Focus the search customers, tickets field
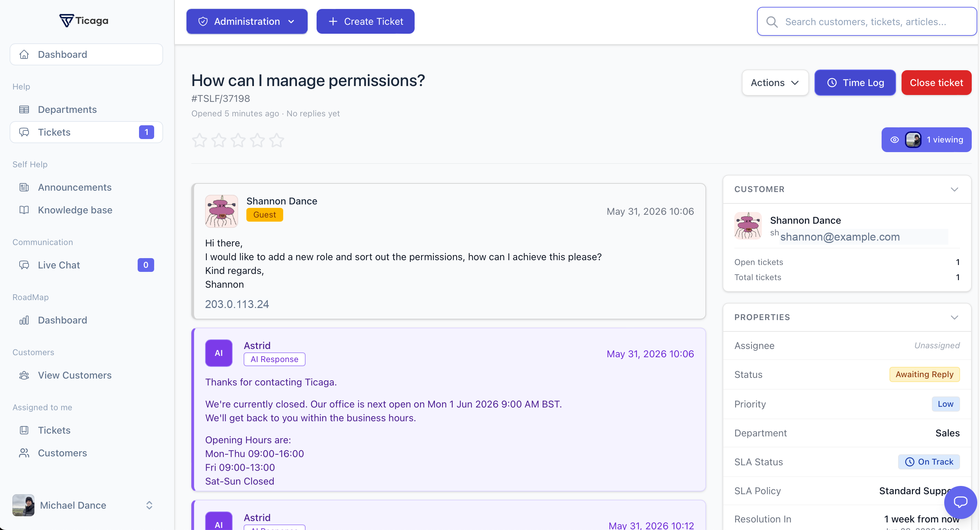Screen dimensions: 980x530 (x=867, y=22)
